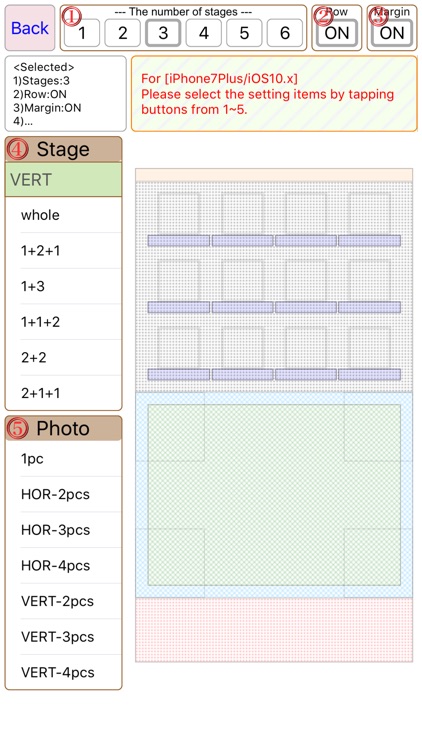Tap the green photo preview area

point(274,495)
